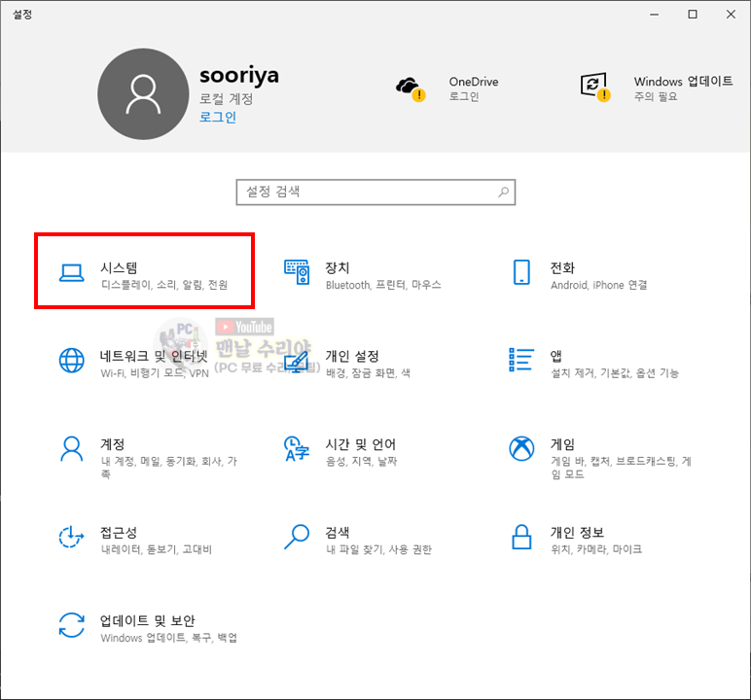The image size is (751, 700).
Task: Open the 검색 magnifier icon
Action: tap(297, 537)
